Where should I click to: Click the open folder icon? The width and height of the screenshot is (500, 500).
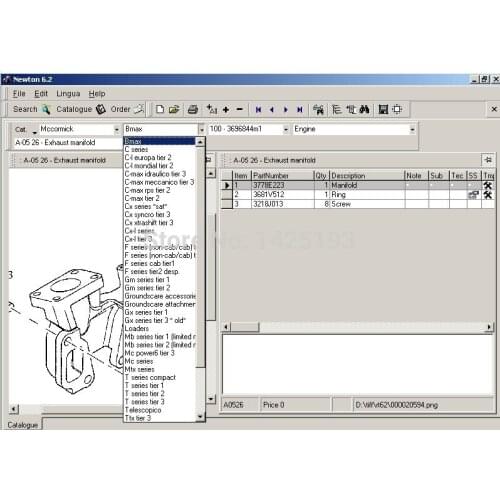tap(174, 109)
